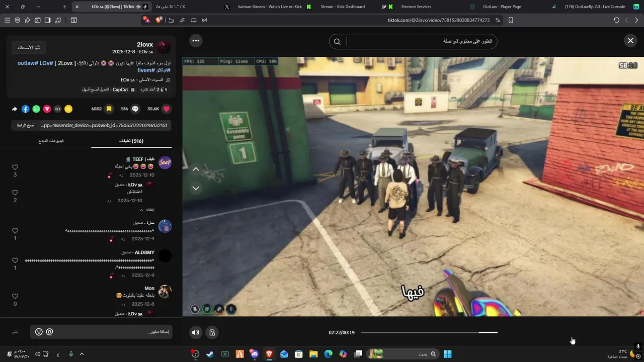Click the embed code icon
644x362 pixels.
[x=57, y=109]
